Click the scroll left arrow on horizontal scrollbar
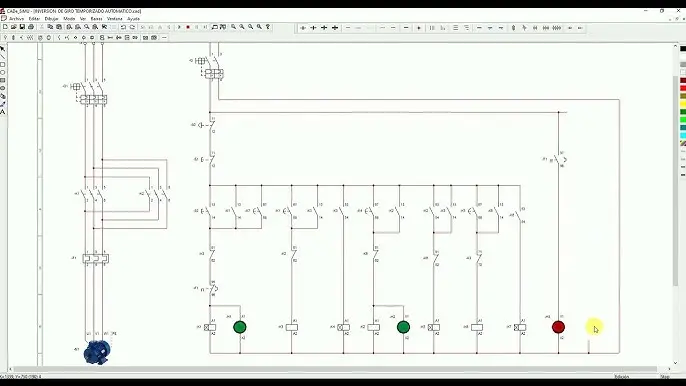Viewport: 686px width, 386px height. click(x=10, y=369)
